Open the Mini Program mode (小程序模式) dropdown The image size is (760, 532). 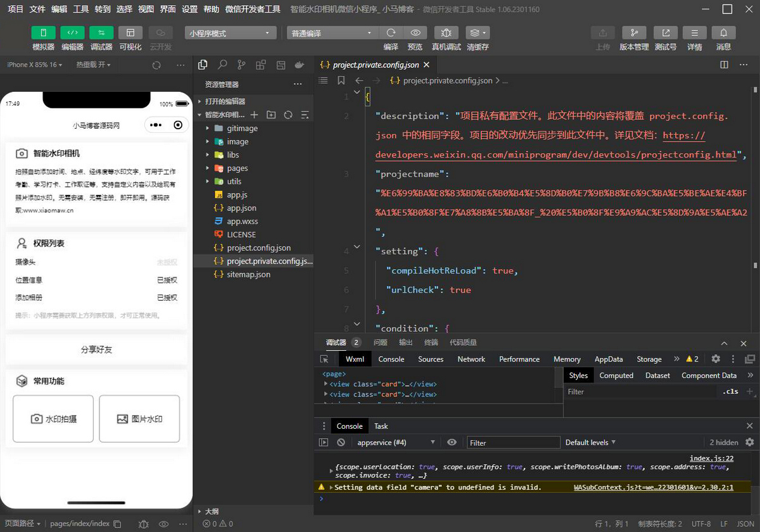tap(231, 33)
